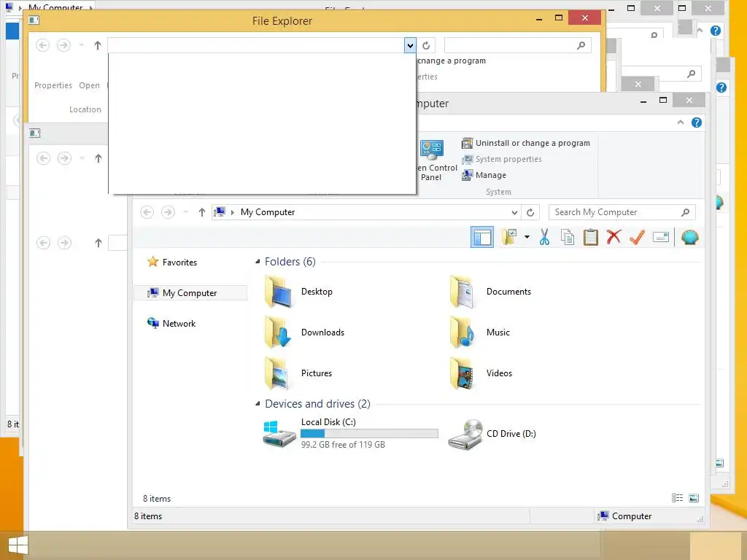Toggle the navigation pane layout button

coord(481,237)
